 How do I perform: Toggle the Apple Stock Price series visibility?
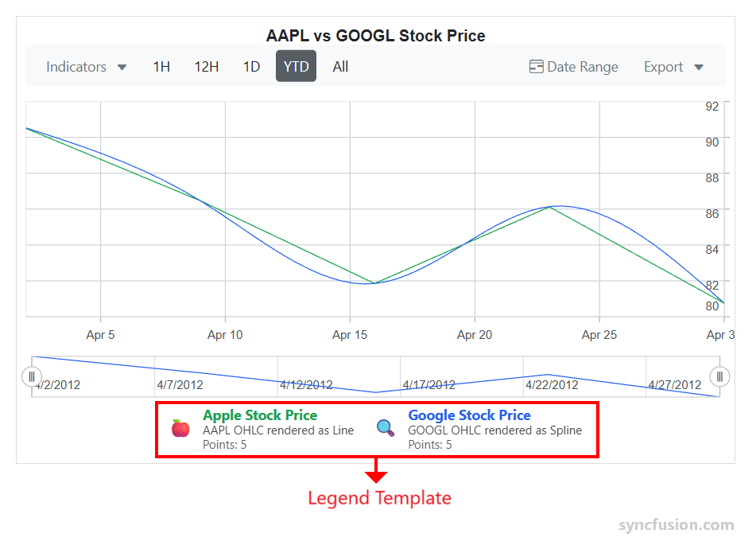pos(259,415)
